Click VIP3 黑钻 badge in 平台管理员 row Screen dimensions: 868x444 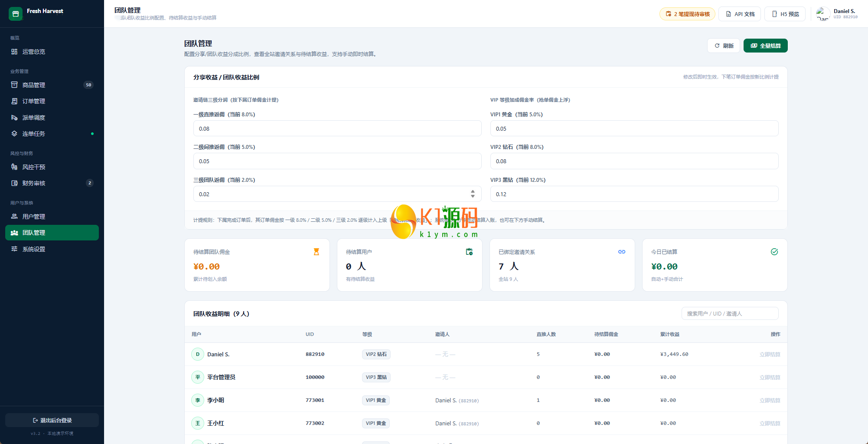376,377
